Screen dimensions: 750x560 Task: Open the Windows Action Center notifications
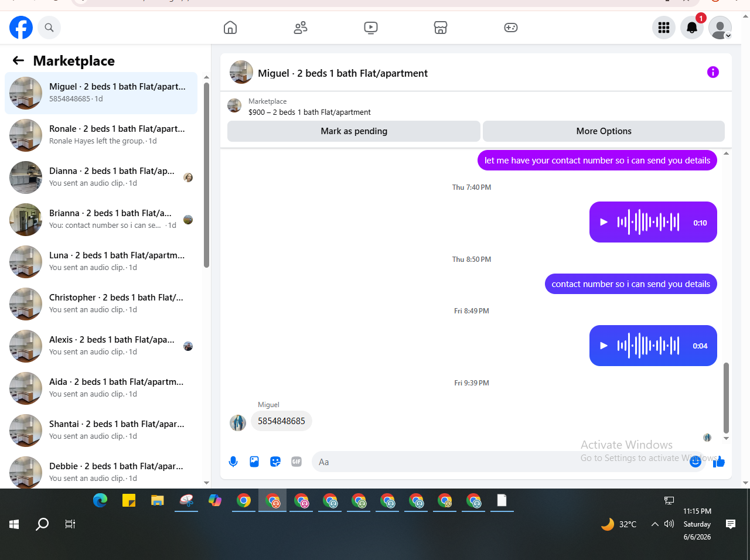click(731, 524)
